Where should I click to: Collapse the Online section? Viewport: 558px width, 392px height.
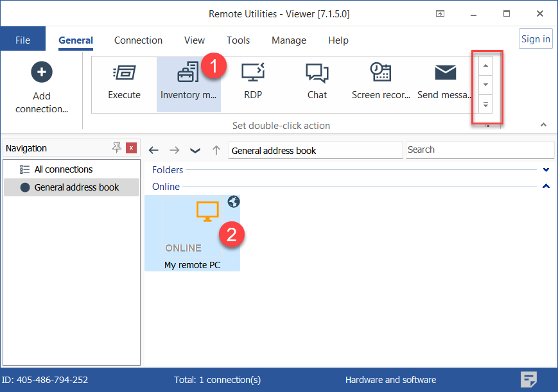(546, 187)
